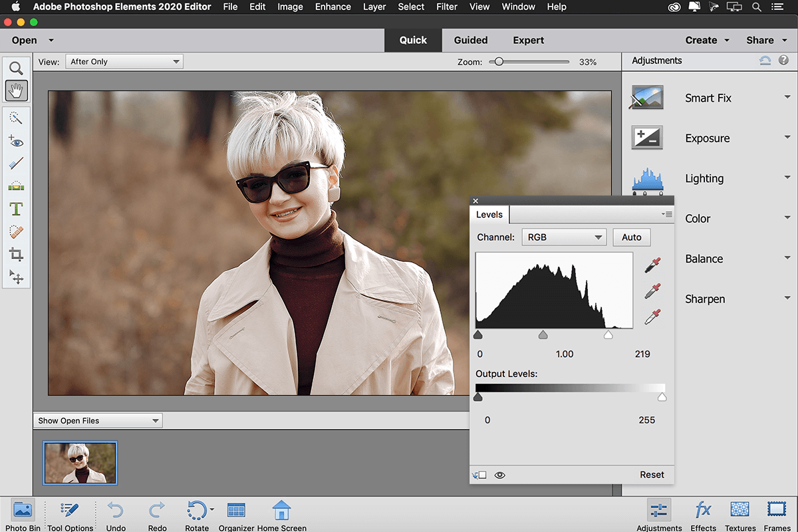Expand the Smart Fix adjustment
798x532 pixels.
click(x=787, y=98)
